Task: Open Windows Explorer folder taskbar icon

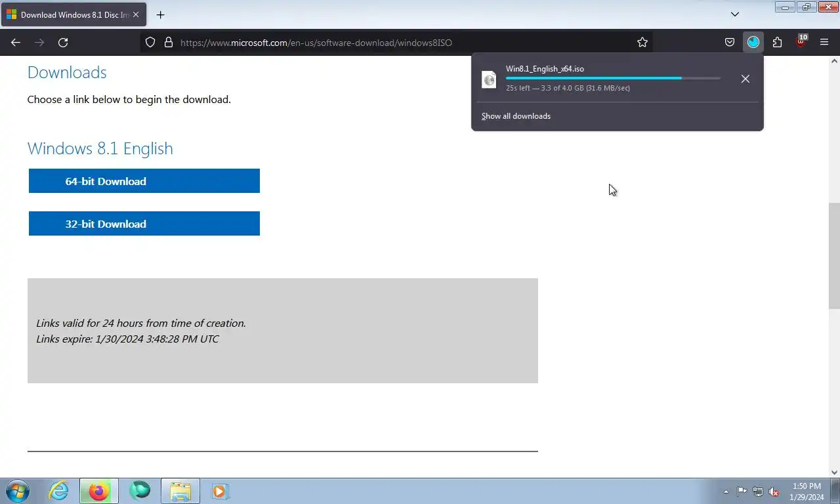Action: 180,491
